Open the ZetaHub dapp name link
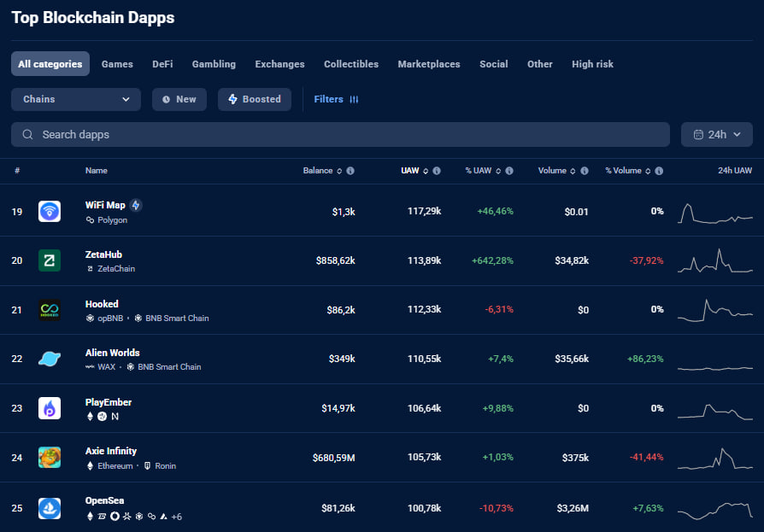The image size is (764, 532). (x=103, y=254)
